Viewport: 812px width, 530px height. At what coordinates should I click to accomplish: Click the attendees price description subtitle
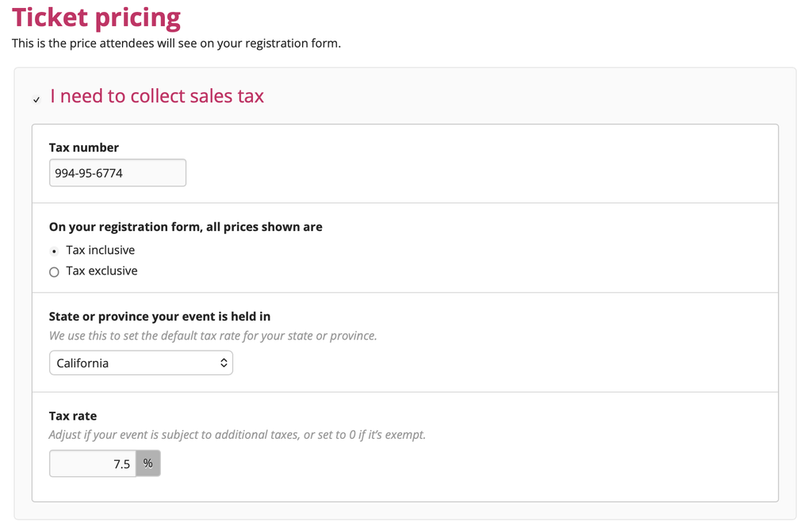coord(176,44)
